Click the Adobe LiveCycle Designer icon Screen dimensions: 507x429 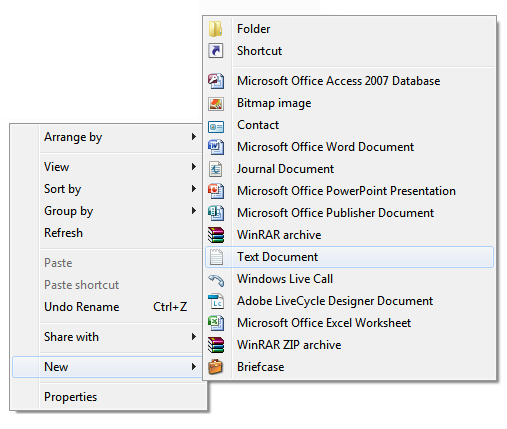point(216,301)
